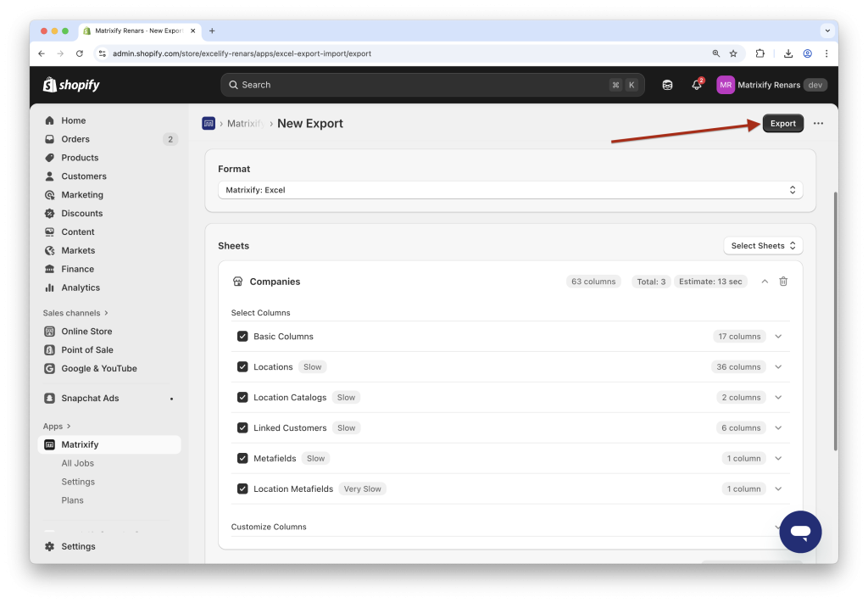Open the Format dropdown showing Matrixify: Excel
868x603 pixels.
click(510, 189)
